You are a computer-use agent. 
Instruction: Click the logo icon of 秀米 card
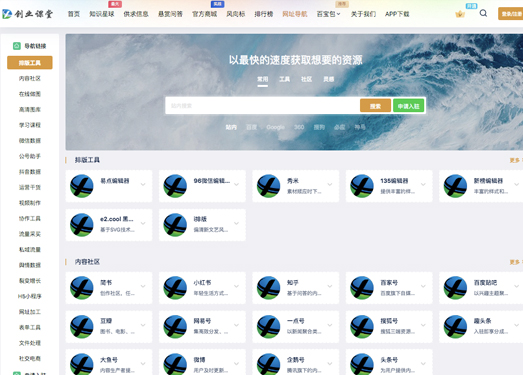pyautogui.click(x=269, y=186)
